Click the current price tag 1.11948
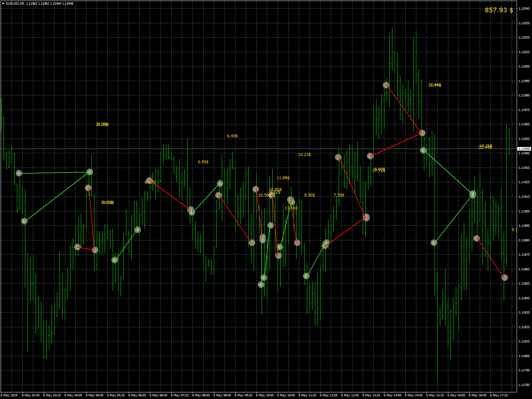Image resolution: width=532 pixels, height=399 pixels. coord(524,149)
